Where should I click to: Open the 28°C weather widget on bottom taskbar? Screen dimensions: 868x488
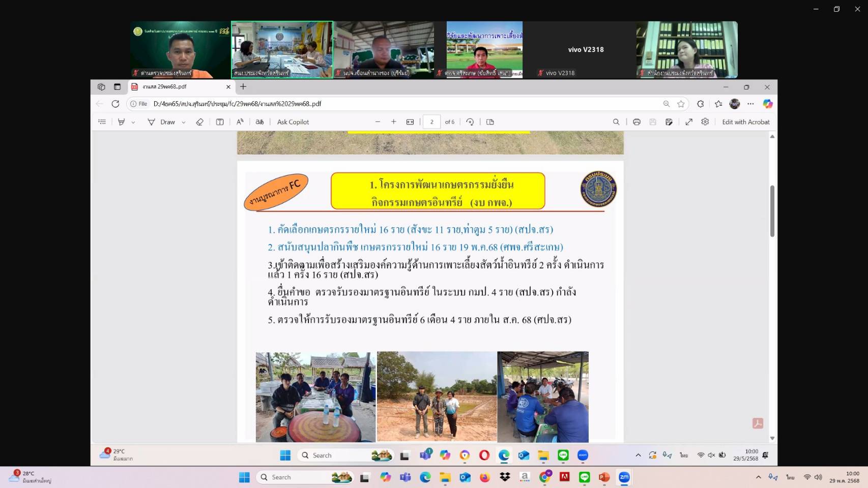coord(31,477)
